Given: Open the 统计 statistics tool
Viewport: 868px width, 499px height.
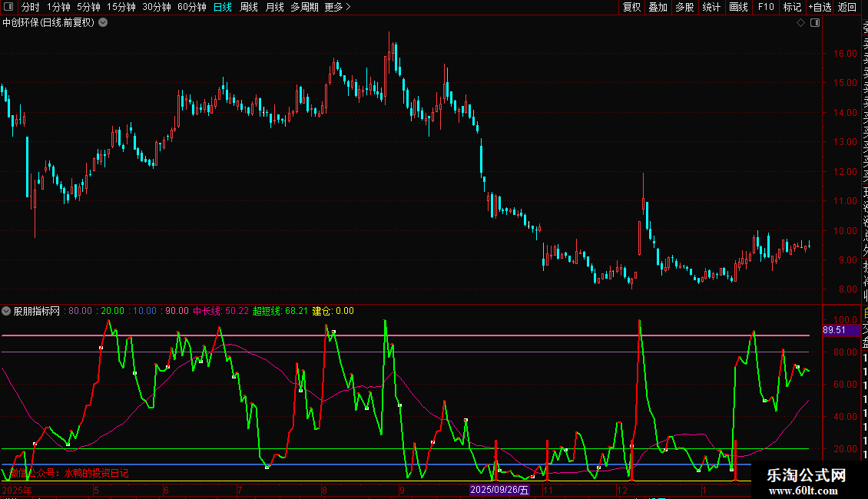Looking at the screenshot, I should [x=711, y=7].
